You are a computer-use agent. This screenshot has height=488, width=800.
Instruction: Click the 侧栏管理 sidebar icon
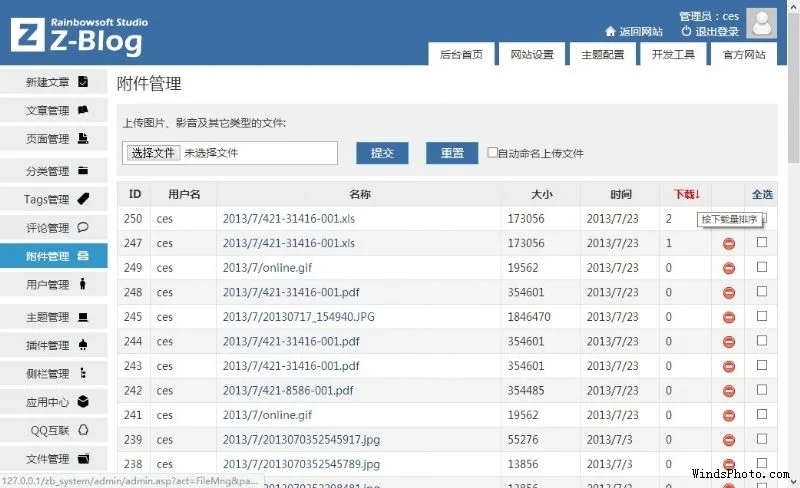point(83,374)
